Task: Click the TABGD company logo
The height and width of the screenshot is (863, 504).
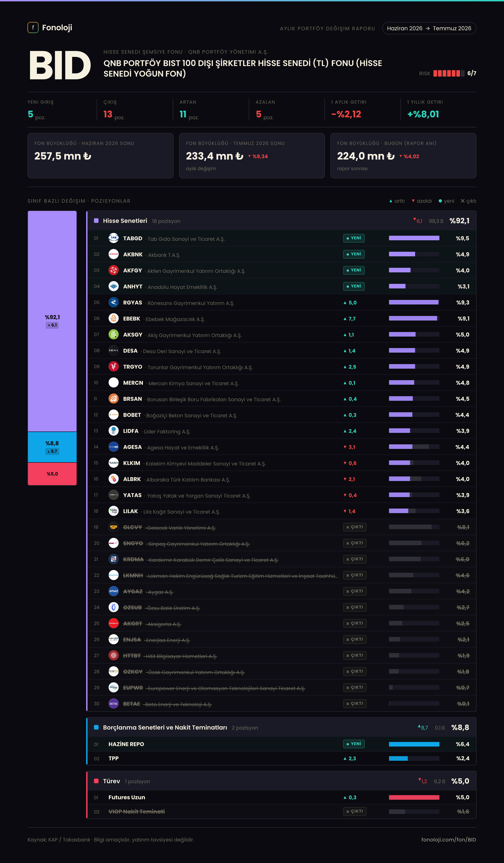Action: point(114,238)
